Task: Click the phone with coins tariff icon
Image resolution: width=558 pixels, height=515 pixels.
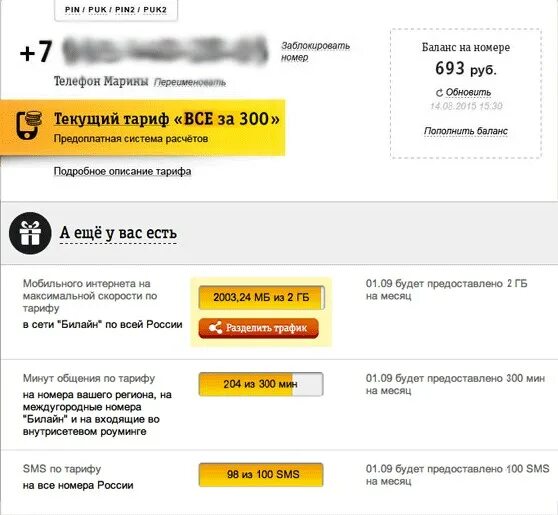Action: pyautogui.click(x=29, y=125)
